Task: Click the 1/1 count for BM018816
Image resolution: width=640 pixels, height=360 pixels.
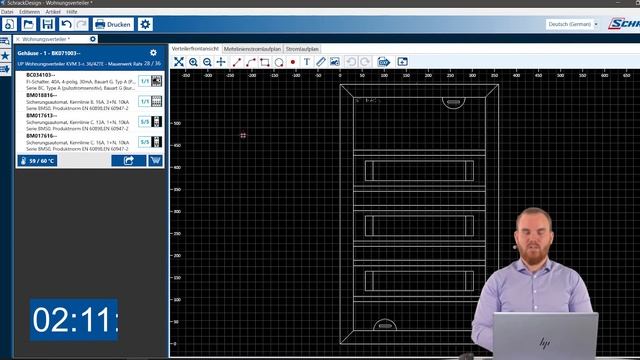Action: coord(144,101)
